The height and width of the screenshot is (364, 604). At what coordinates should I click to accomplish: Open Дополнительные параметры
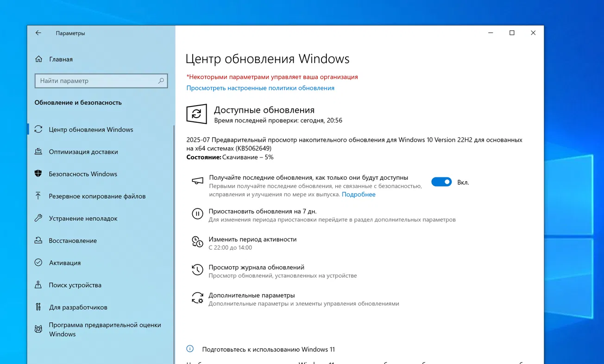pyautogui.click(x=252, y=295)
